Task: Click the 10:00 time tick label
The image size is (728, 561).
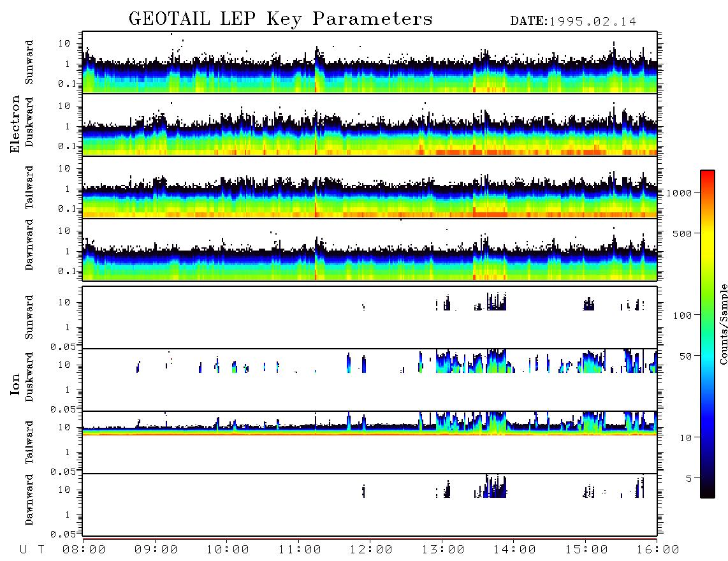Action: pos(228,550)
